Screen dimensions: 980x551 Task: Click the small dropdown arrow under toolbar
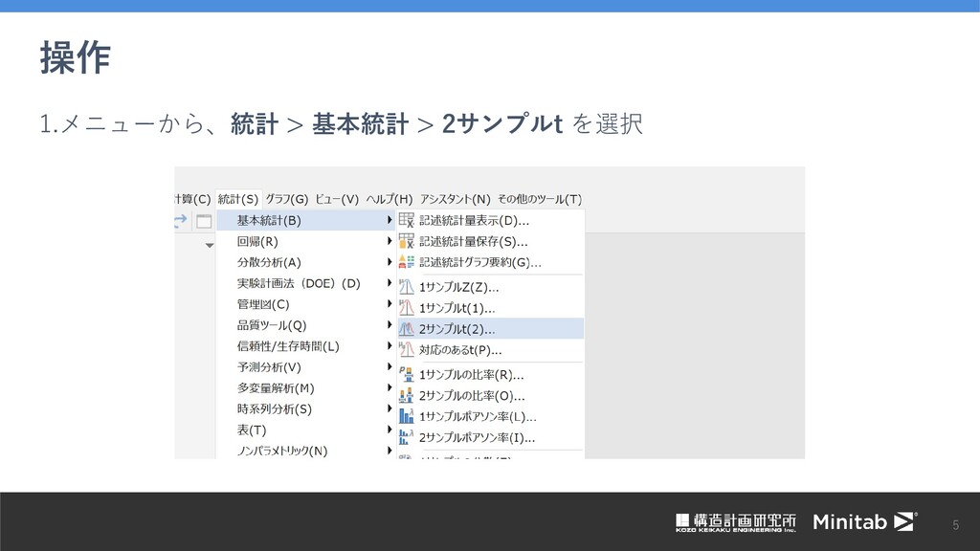(210, 246)
